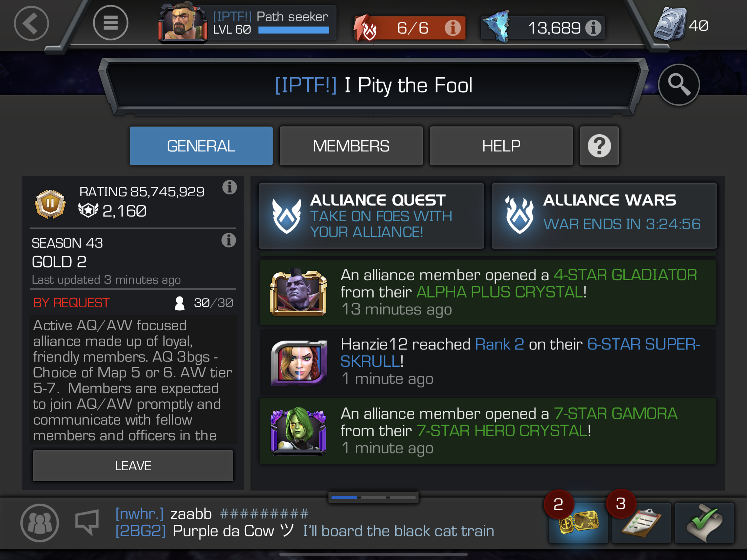
Task: Show info for 13,689 shards
Action: tap(593, 28)
